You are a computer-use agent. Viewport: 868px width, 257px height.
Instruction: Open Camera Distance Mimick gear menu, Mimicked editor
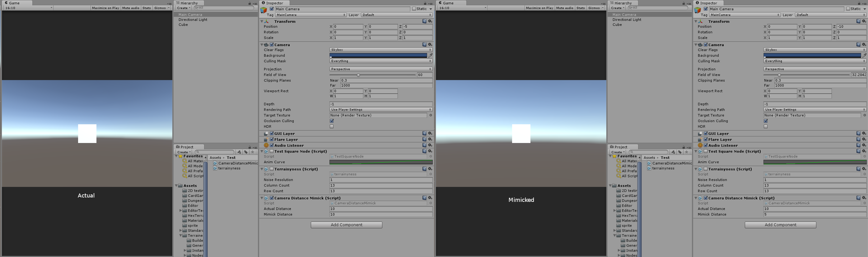tap(864, 198)
